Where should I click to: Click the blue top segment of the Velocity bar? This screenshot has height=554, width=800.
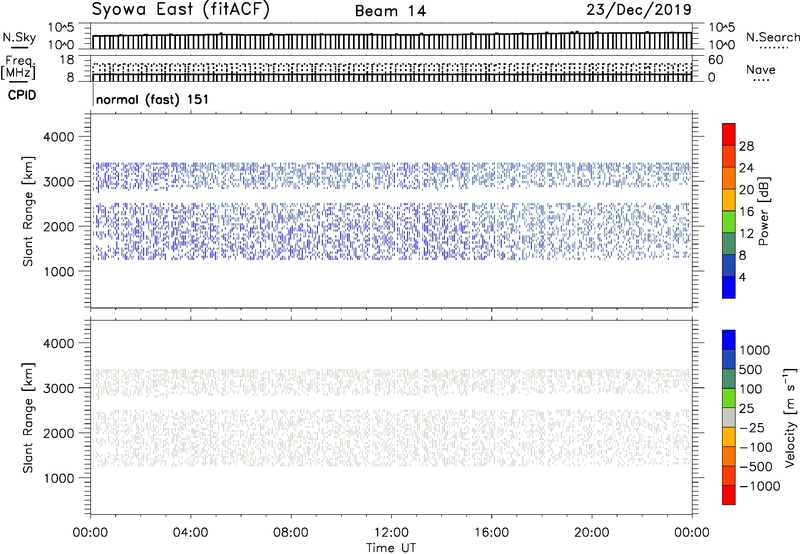point(729,340)
